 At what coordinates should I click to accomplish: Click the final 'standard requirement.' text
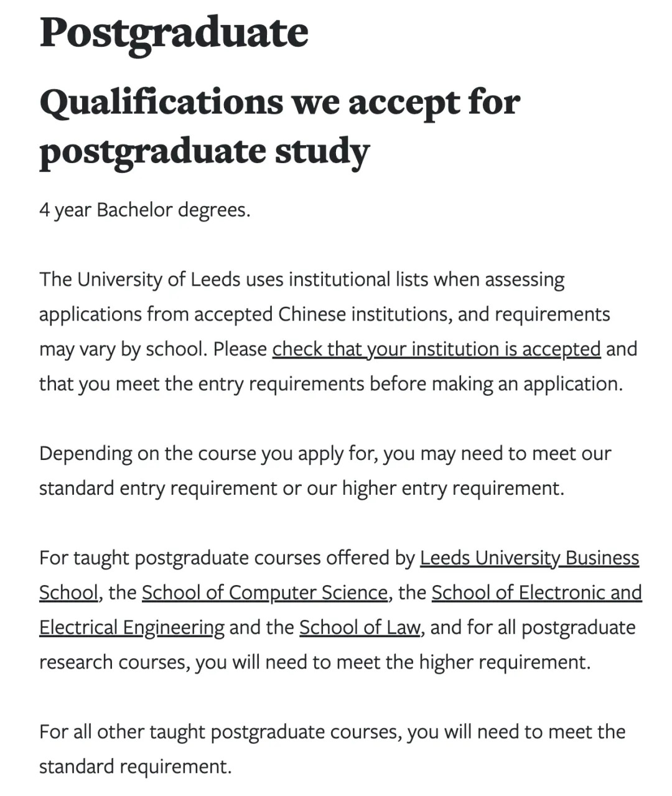135,767
